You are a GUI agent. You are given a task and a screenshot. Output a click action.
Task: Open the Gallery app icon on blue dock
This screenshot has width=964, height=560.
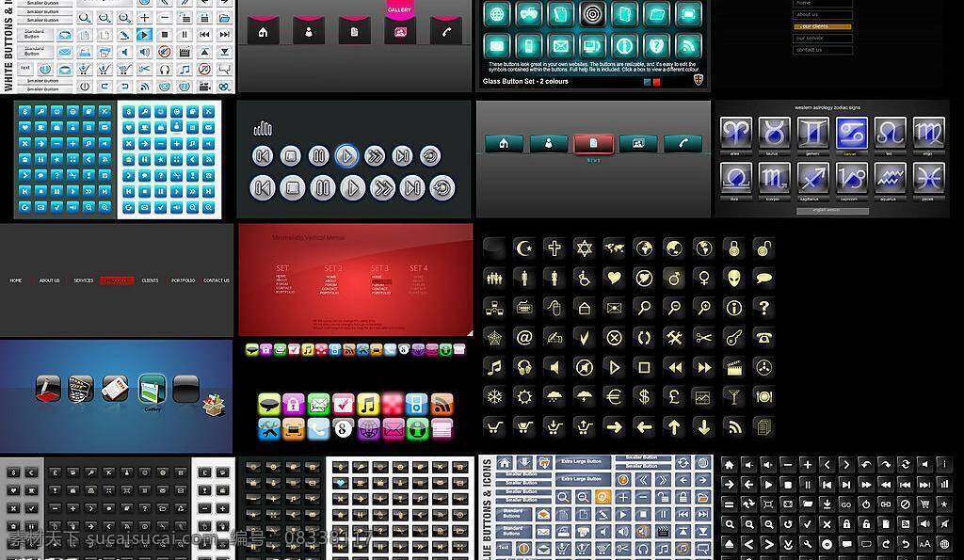coord(152,390)
